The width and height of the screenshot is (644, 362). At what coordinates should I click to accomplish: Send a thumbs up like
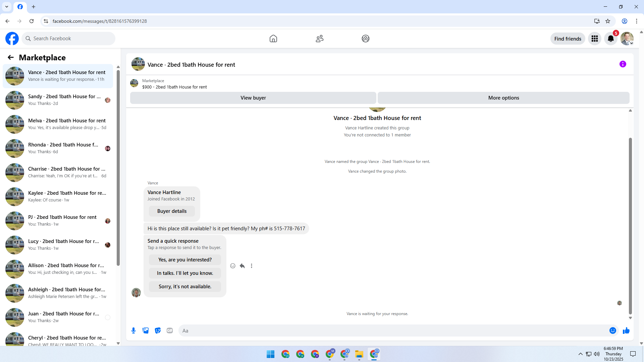tap(626, 330)
